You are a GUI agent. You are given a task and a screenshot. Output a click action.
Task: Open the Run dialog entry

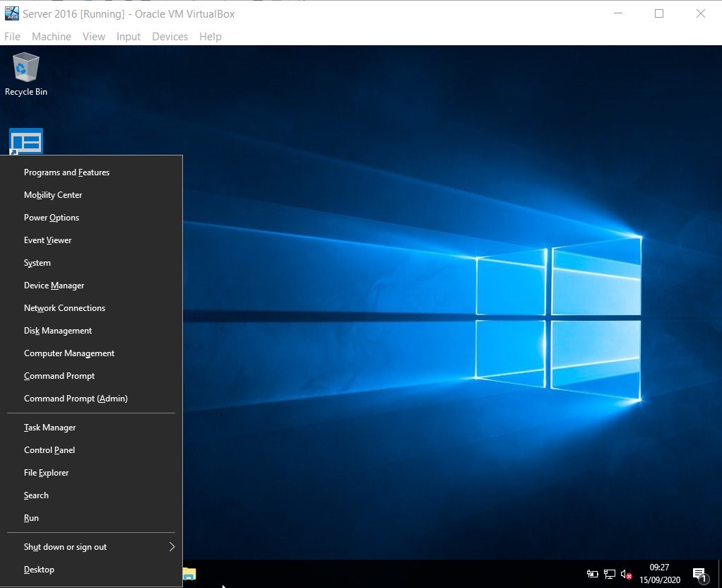(x=91, y=517)
